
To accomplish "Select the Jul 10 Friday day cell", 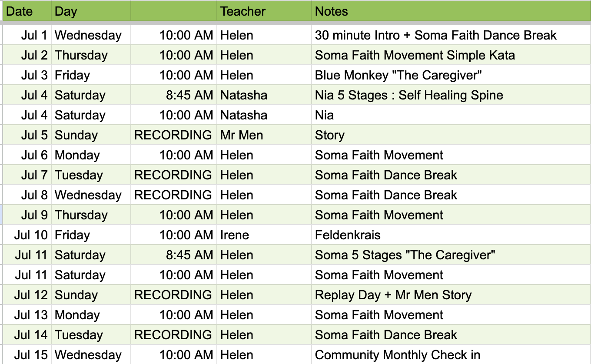I will pos(91,235).
